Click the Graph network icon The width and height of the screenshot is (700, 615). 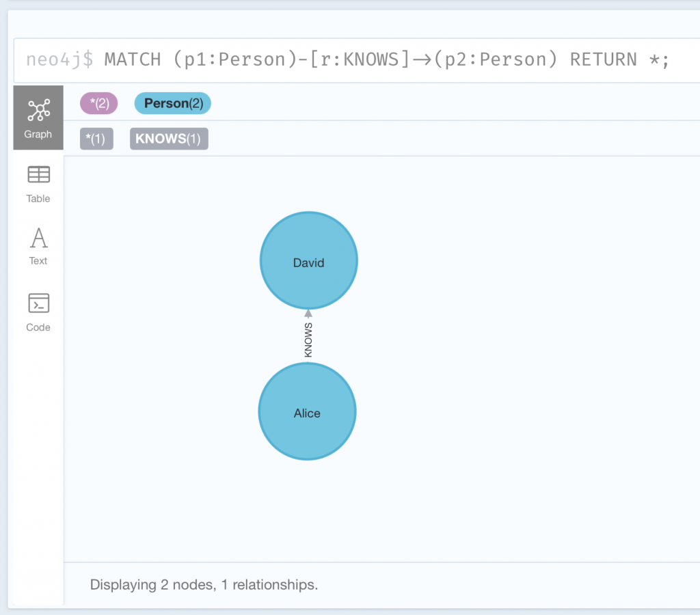click(39, 110)
